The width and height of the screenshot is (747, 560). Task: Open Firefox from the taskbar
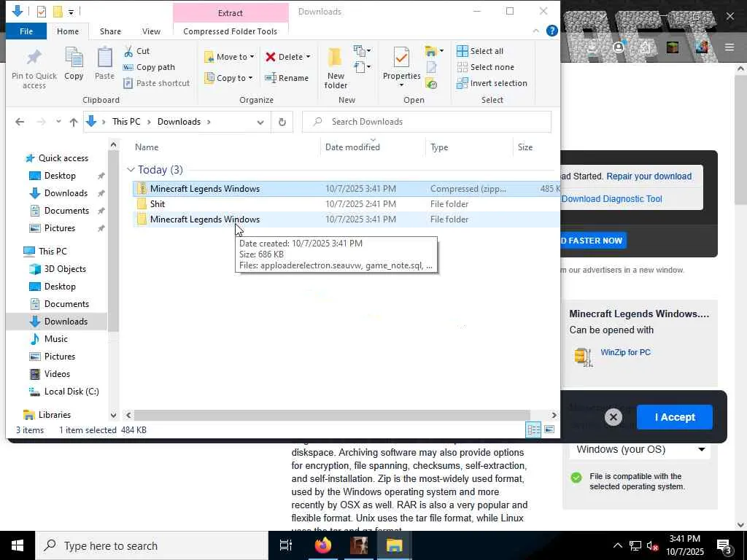point(323,545)
